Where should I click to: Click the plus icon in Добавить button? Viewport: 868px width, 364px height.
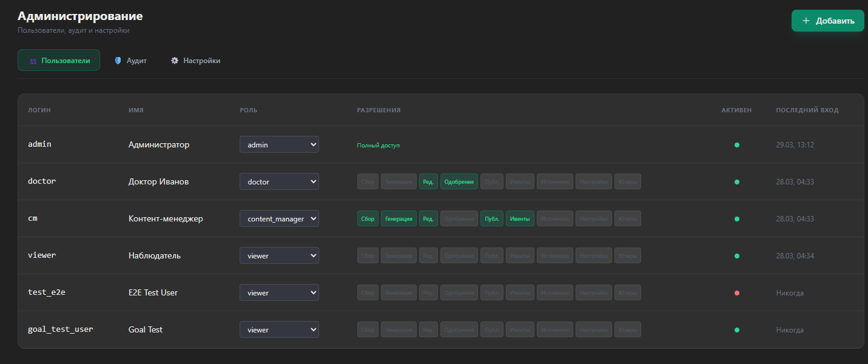[806, 21]
